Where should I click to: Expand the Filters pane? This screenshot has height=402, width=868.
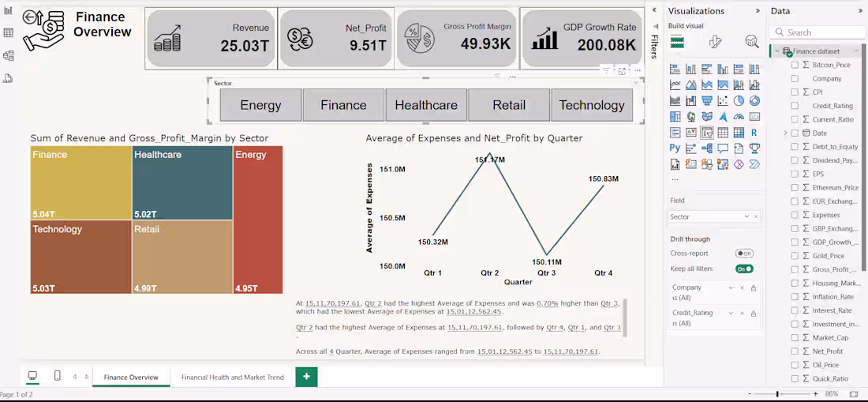click(x=654, y=10)
